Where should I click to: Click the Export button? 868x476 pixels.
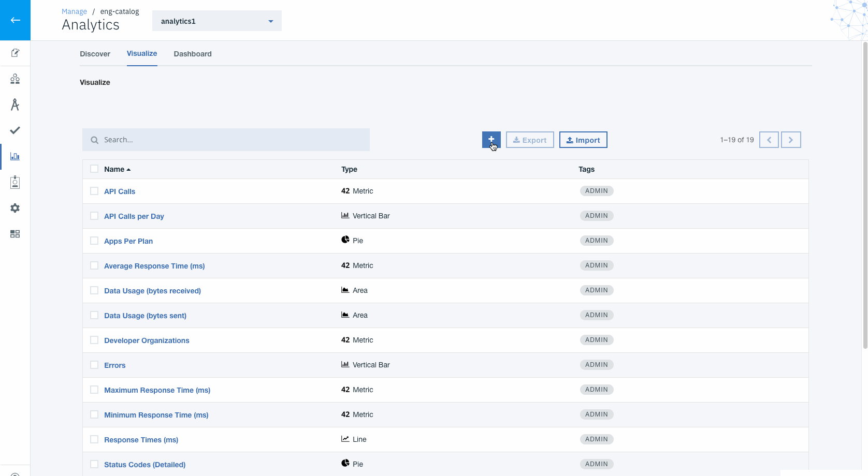530,140
